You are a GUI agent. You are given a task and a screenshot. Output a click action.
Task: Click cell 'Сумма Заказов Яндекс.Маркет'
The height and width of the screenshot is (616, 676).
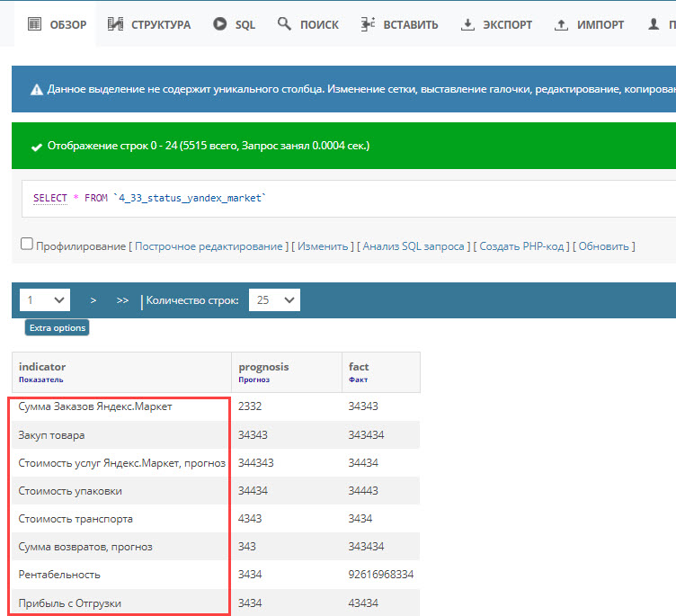point(95,406)
